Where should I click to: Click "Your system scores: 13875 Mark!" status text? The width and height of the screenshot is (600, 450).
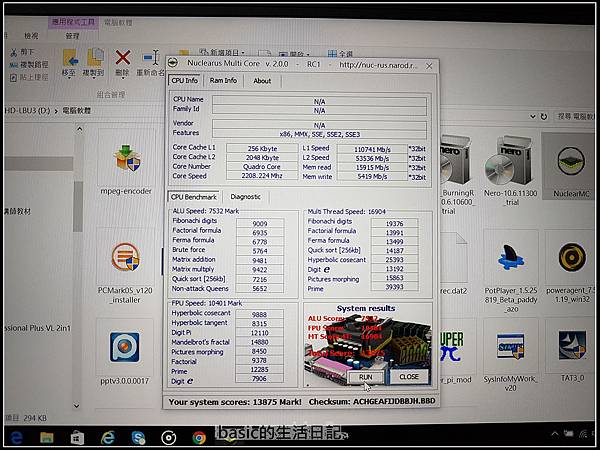coord(235,402)
